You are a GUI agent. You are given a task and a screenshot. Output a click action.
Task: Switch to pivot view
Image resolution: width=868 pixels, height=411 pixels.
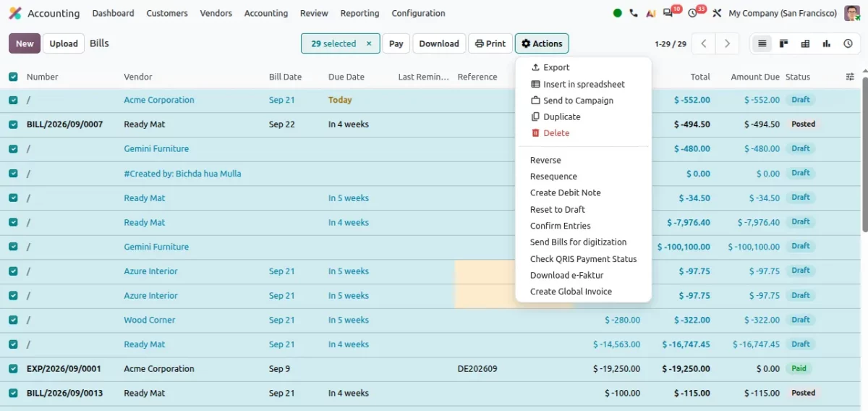tap(805, 43)
